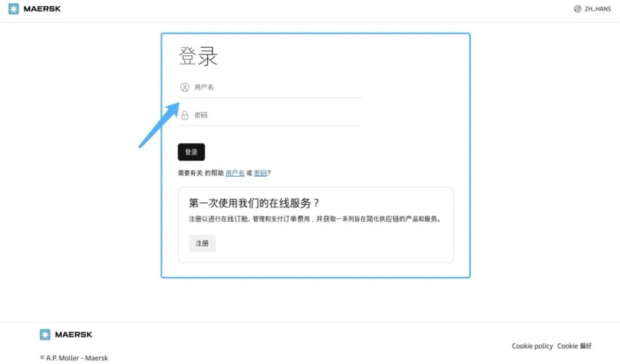Click the Maersk star logo in header
620x364 pixels.
13,9
